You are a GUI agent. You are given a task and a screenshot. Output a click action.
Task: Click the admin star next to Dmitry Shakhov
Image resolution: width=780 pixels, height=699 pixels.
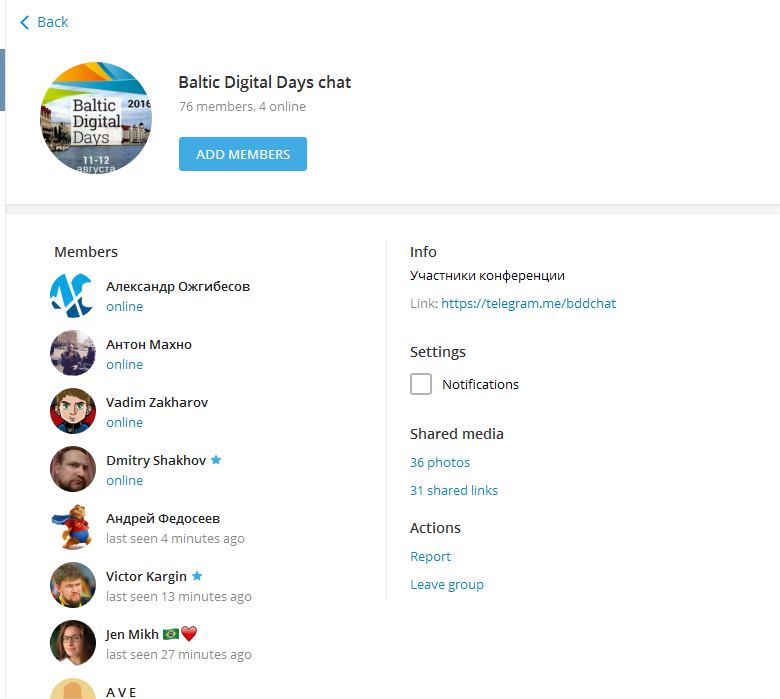coord(216,460)
